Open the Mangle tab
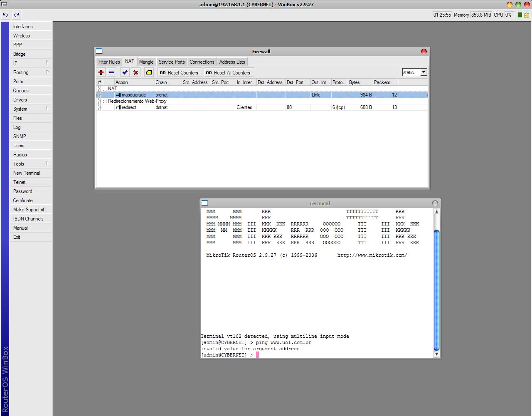The image size is (532, 416). (x=146, y=62)
